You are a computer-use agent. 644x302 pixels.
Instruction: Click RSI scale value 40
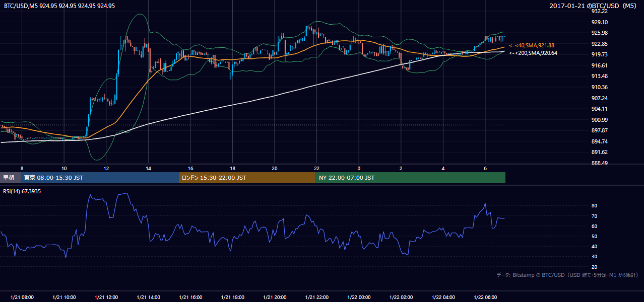(595, 246)
